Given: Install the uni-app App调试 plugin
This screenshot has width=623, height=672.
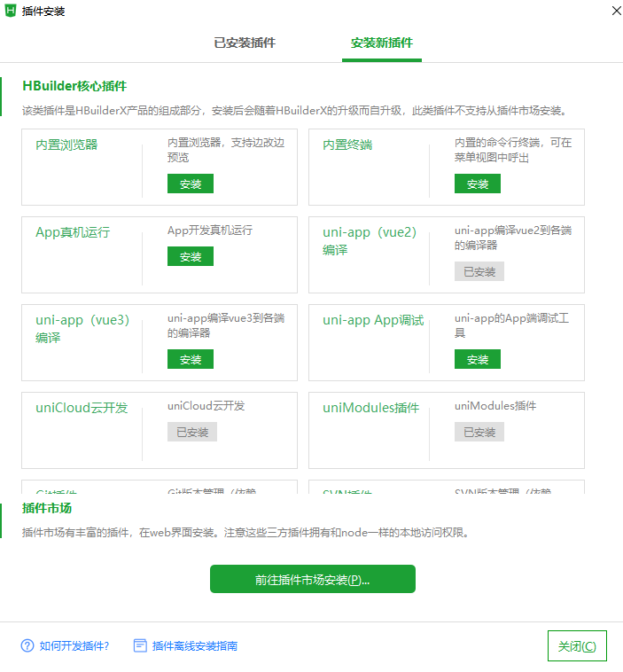Looking at the screenshot, I should [x=478, y=359].
